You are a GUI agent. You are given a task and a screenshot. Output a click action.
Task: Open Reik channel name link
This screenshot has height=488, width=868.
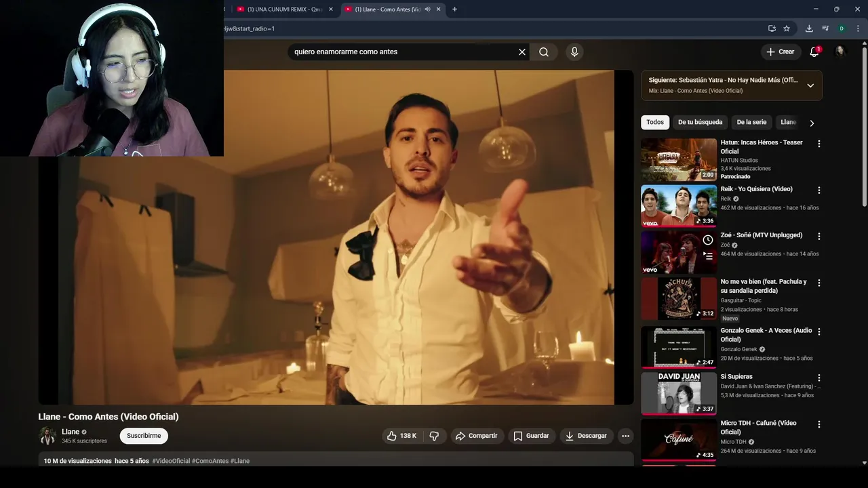726,199
